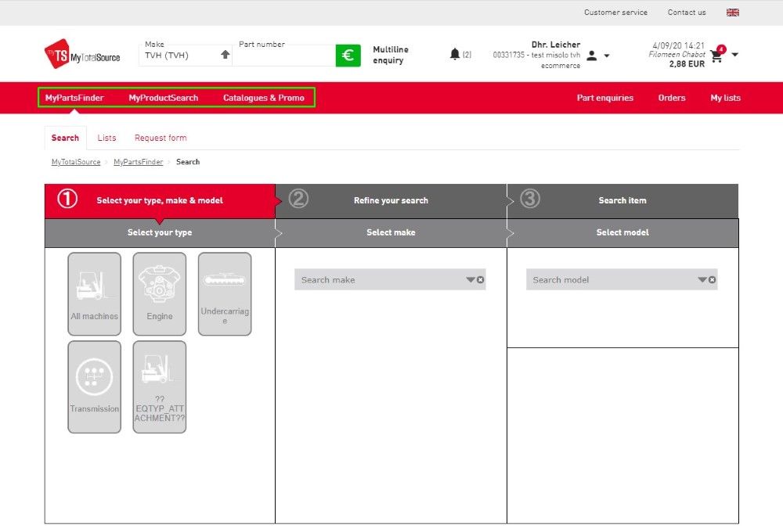
Task: Click the UK flag language icon
Action: pos(733,13)
